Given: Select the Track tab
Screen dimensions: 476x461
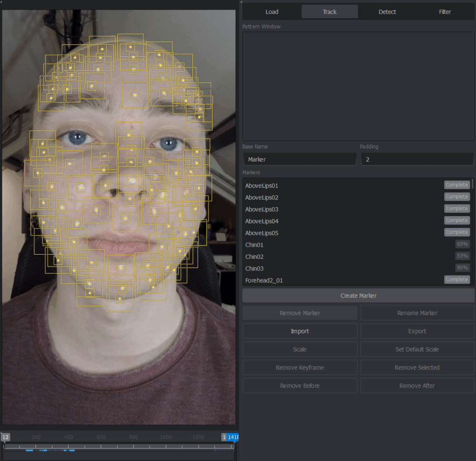Looking at the screenshot, I should click(x=330, y=12).
